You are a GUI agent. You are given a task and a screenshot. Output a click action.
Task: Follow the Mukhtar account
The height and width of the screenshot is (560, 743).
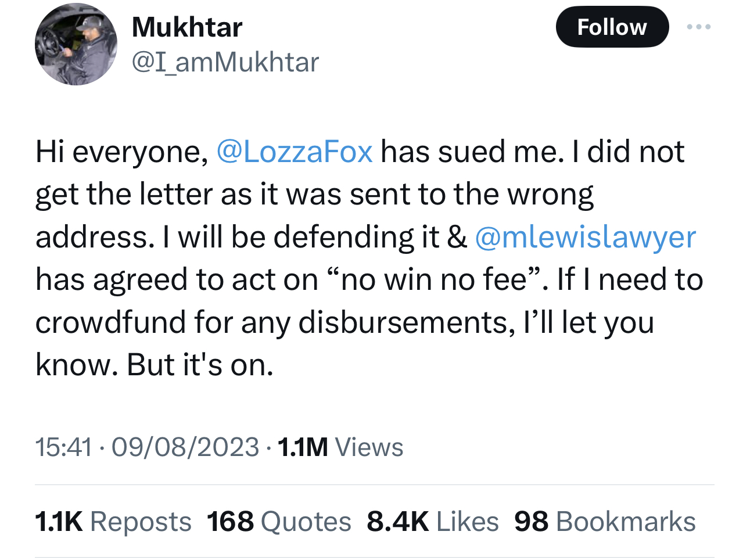pyautogui.click(x=612, y=27)
